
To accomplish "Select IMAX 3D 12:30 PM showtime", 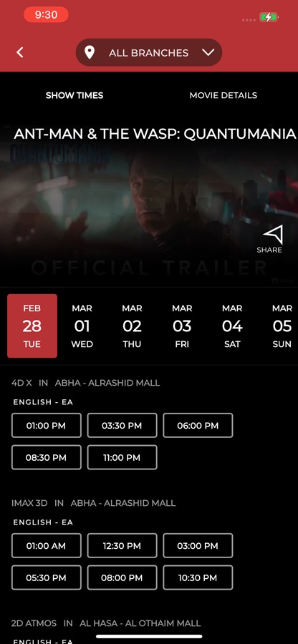I will pyautogui.click(x=122, y=546).
